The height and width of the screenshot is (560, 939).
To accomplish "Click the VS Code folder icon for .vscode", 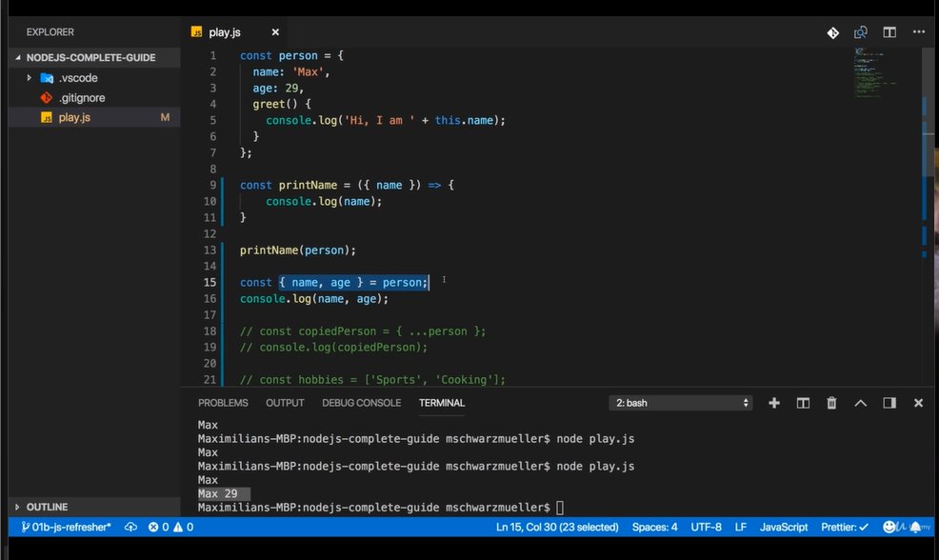I will click(47, 78).
